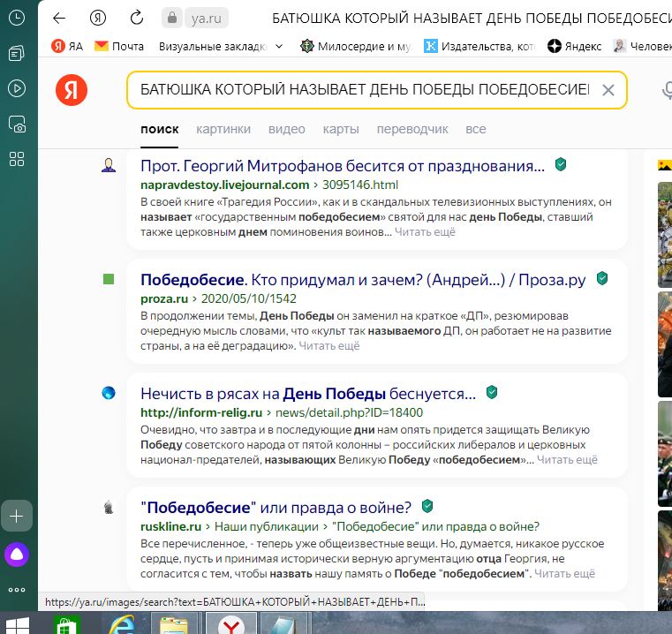This screenshot has height=634, width=672.
Task: Click the red Yandex logo beside search
Action: click(x=72, y=90)
